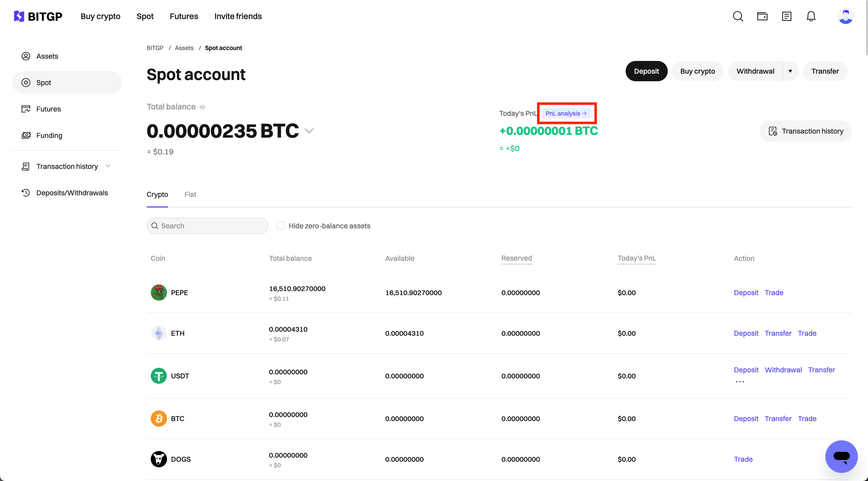The width and height of the screenshot is (868, 481).
Task: Click the Today's PnL column header
Action: coord(637,258)
